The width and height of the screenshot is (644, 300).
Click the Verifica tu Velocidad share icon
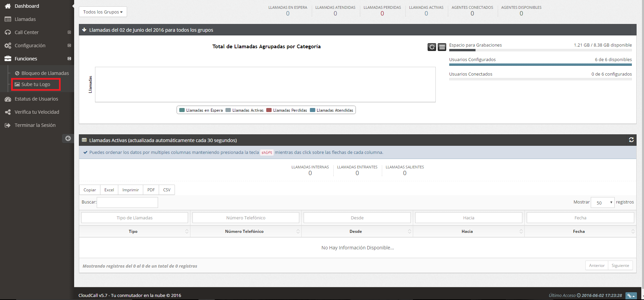[8, 112]
